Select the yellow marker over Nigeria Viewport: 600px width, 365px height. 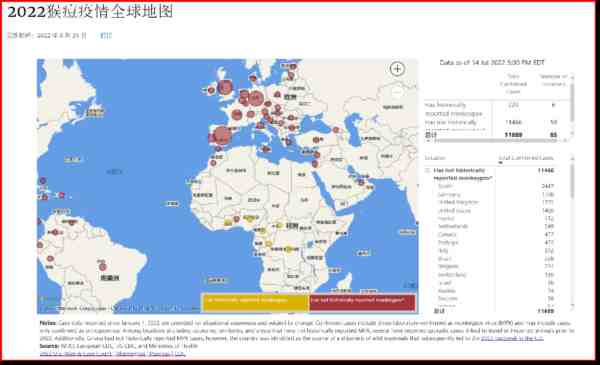[250, 218]
